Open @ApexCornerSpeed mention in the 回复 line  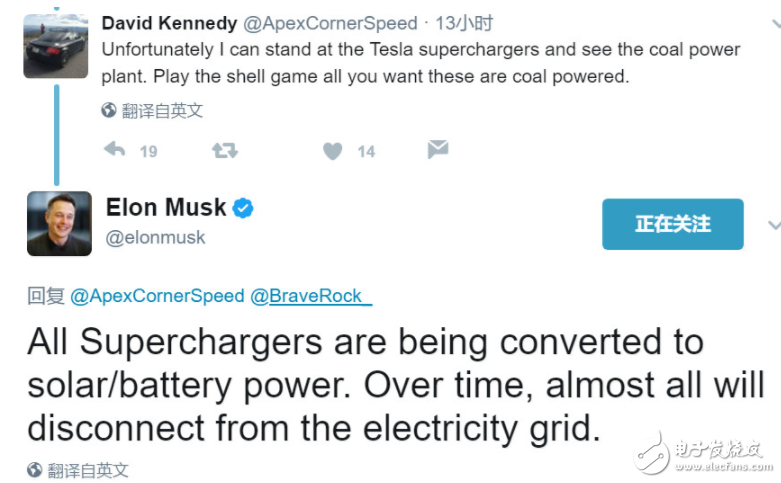click(x=157, y=295)
